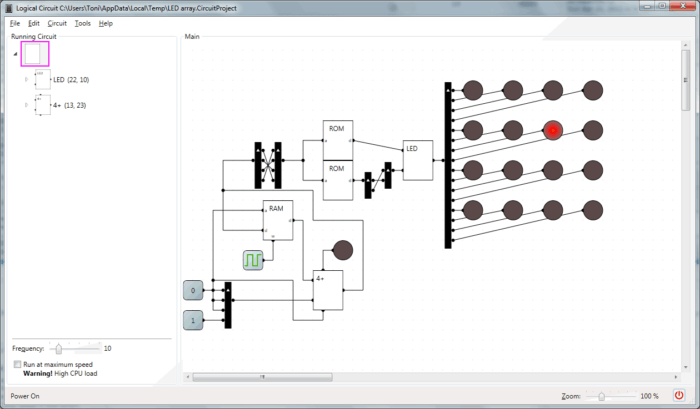Click the scroll right arrow of the canvas

pyautogui.click(x=675, y=377)
